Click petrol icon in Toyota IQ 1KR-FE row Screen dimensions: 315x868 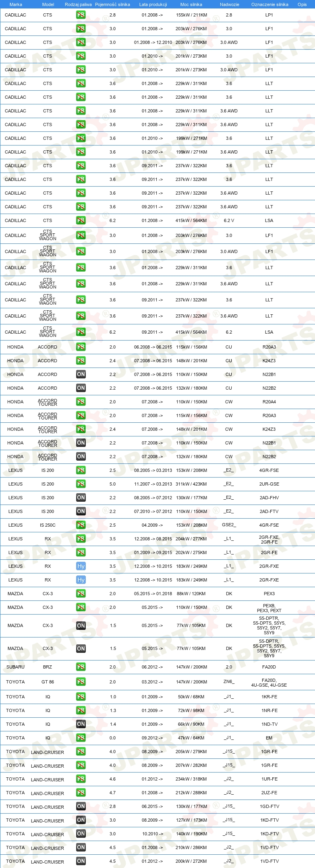[81, 697]
